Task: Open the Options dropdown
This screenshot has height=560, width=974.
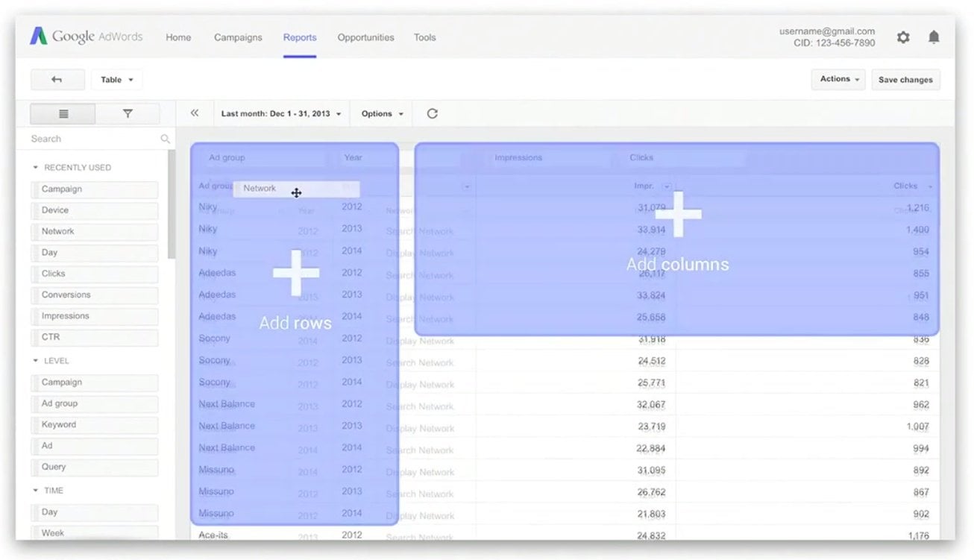Action: tap(382, 113)
